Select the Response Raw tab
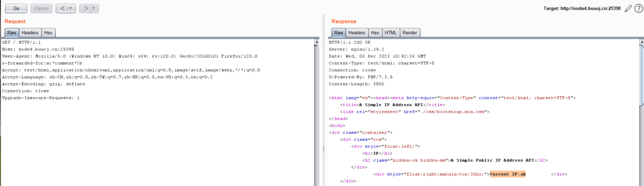 point(338,33)
